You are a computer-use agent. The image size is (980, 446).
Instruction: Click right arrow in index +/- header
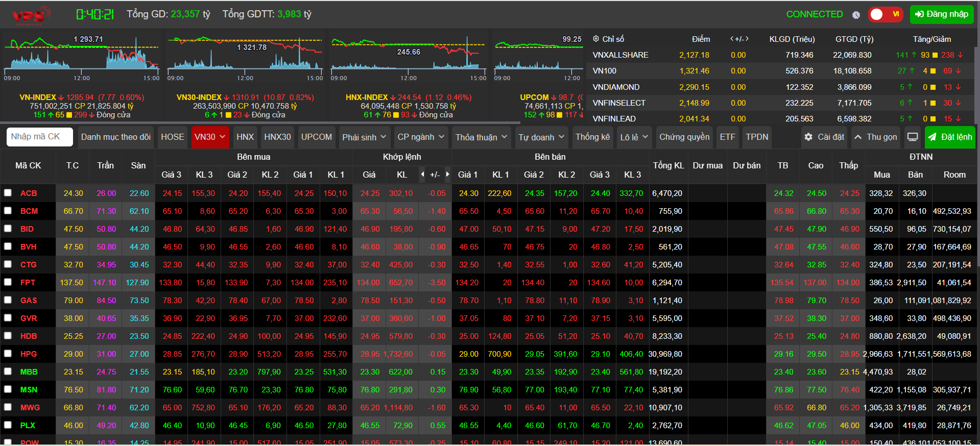[747, 39]
